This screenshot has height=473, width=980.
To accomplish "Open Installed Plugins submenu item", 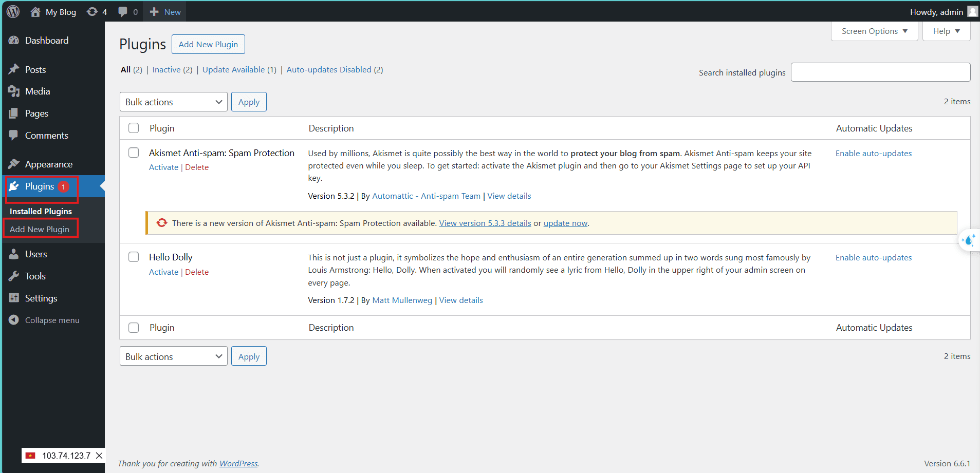I will coord(41,211).
